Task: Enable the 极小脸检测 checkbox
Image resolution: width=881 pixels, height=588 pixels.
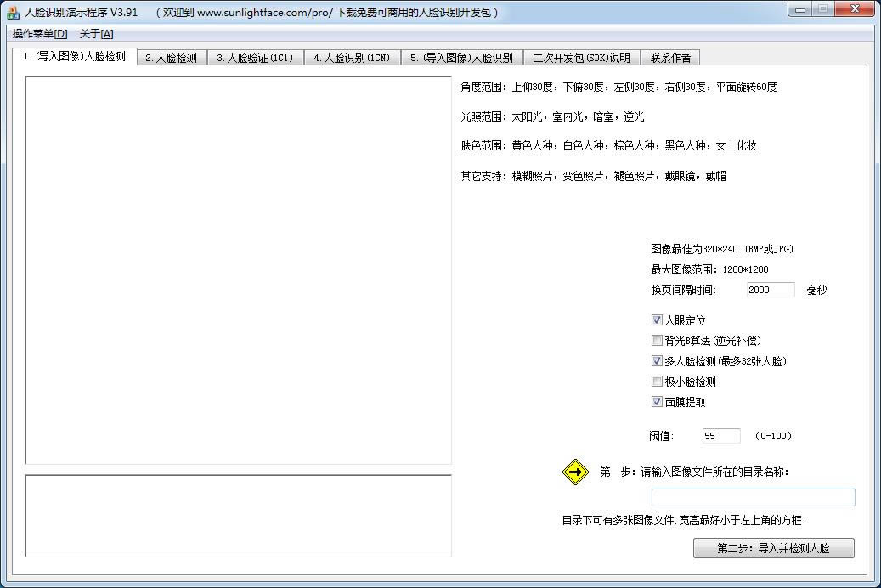Action: point(657,382)
